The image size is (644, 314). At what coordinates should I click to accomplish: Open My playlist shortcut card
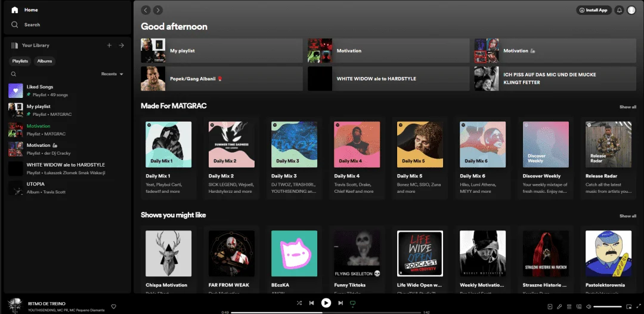point(222,51)
